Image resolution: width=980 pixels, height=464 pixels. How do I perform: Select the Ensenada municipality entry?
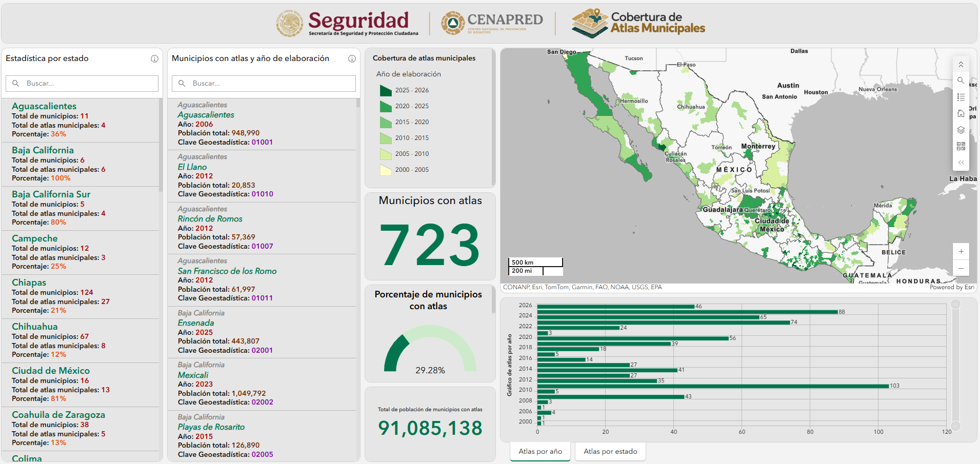coord(262,332)
